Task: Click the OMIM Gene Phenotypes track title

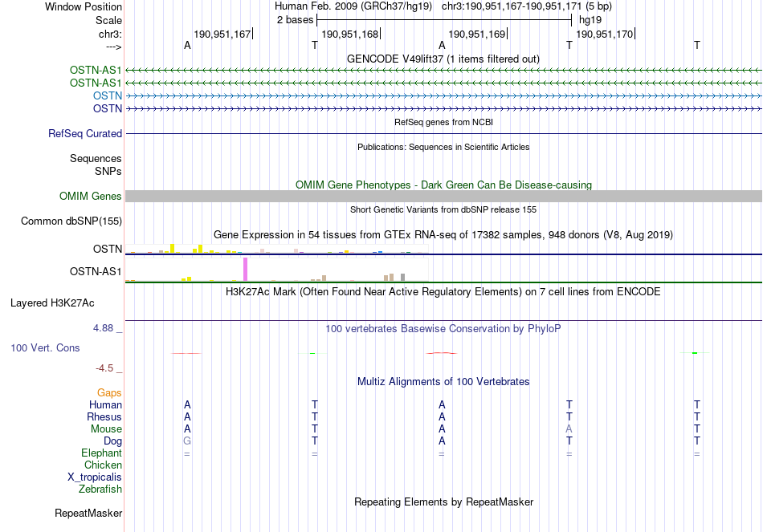Action: pos(443,185)
